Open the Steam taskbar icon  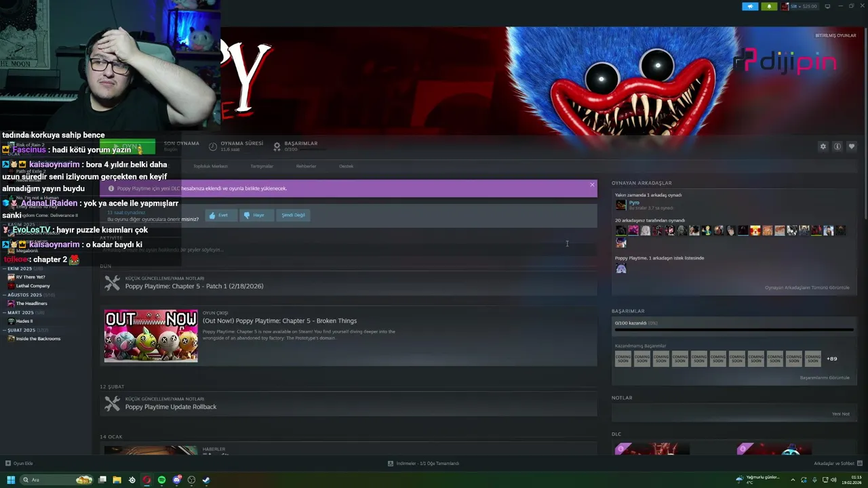click(206, 480)
